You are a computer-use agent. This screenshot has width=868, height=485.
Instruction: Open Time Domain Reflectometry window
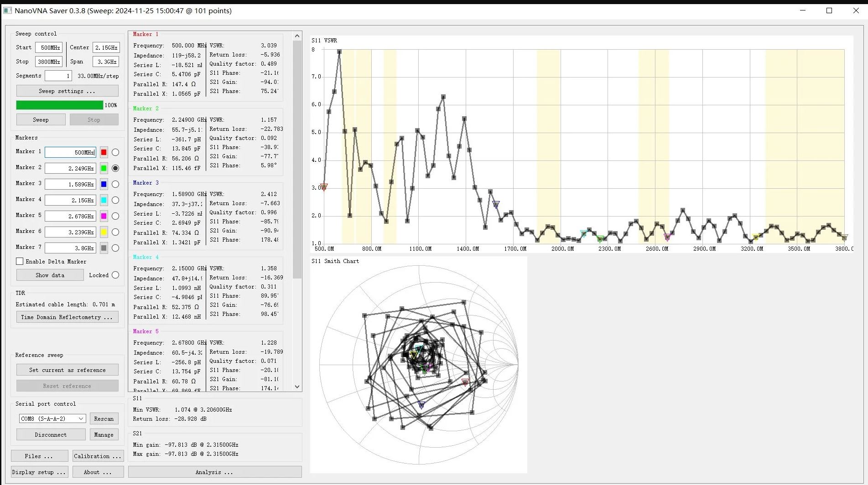pos(67,317)
